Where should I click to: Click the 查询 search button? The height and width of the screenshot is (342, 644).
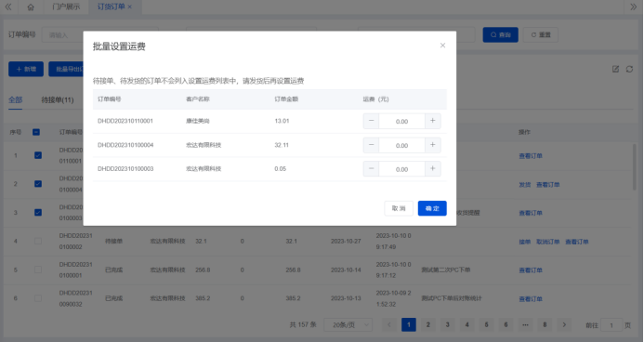(500, 35)
